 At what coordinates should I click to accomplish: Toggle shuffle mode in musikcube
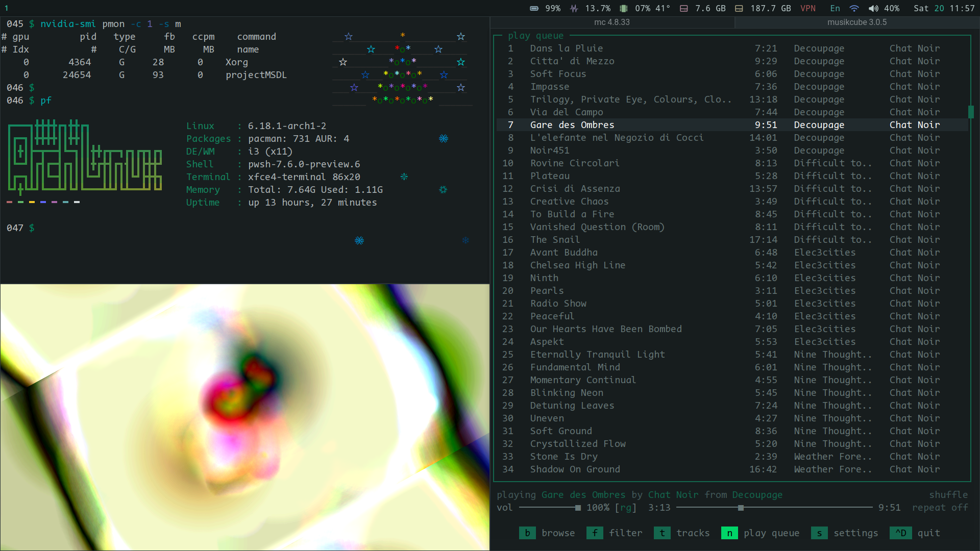pos(948,494)
